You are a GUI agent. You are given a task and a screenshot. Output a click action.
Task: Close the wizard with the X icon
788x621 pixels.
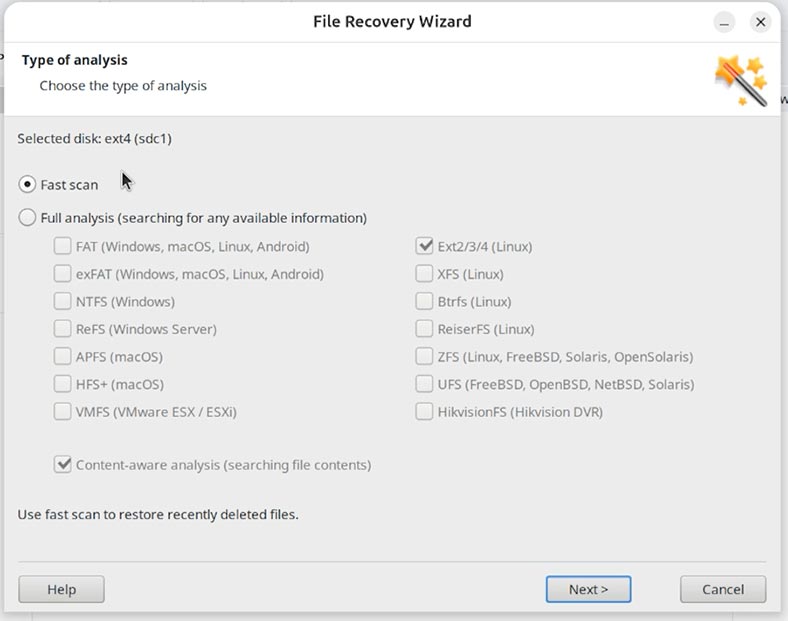pos(760,22)
